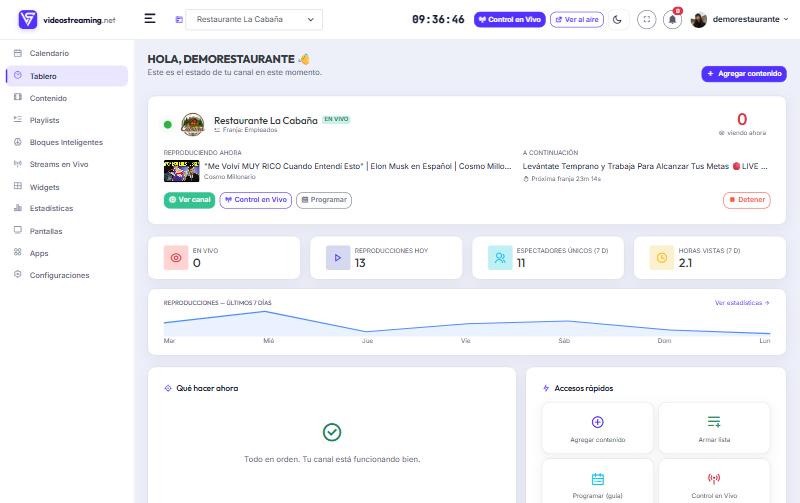The height and width of the screenshot is (503, 800).
Task: Open Apps in the sidebar
Action: tap(39, 253)
